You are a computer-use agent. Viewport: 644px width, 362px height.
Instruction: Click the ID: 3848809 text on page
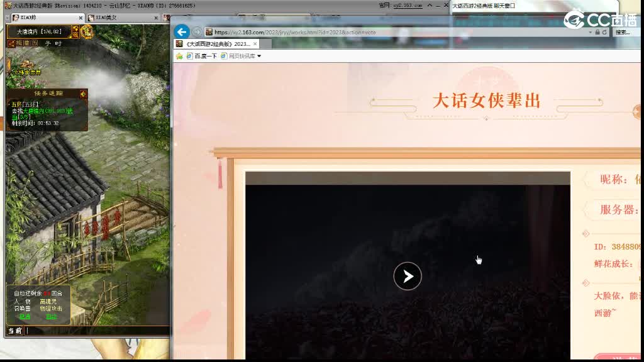click(x=618, y=246)
